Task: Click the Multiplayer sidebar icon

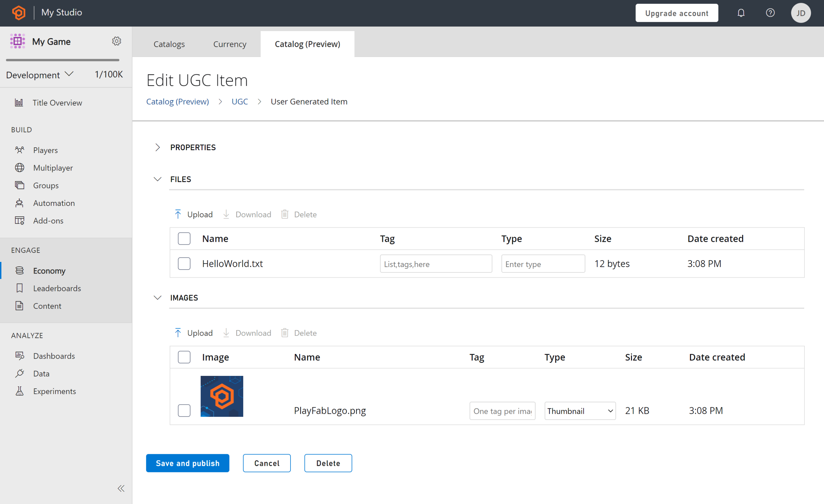Action: (x=20, y=167)
